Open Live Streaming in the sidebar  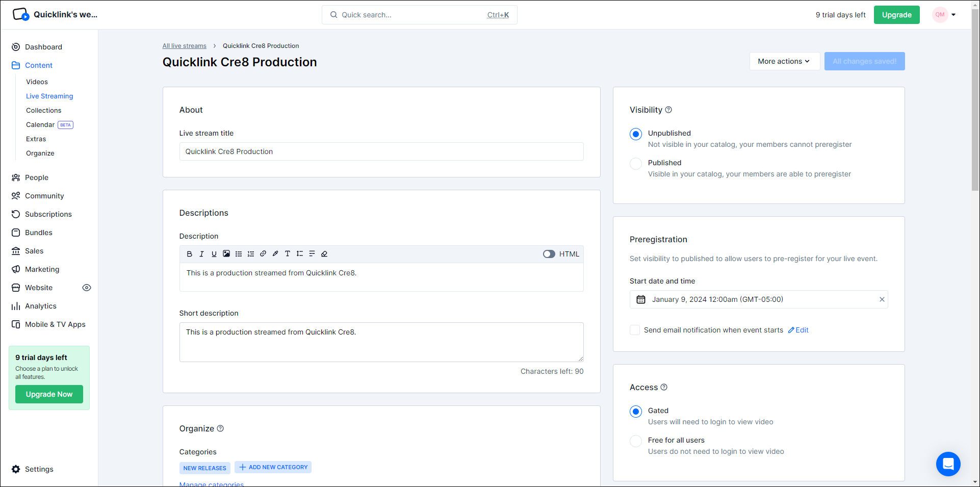click(x=49, y=96)
